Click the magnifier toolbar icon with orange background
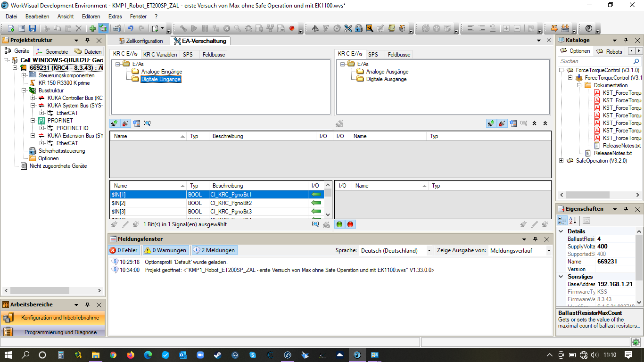 click(370, 28)
